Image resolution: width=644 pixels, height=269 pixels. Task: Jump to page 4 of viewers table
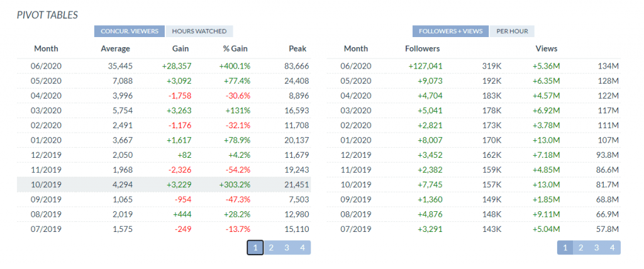[303, 248]
